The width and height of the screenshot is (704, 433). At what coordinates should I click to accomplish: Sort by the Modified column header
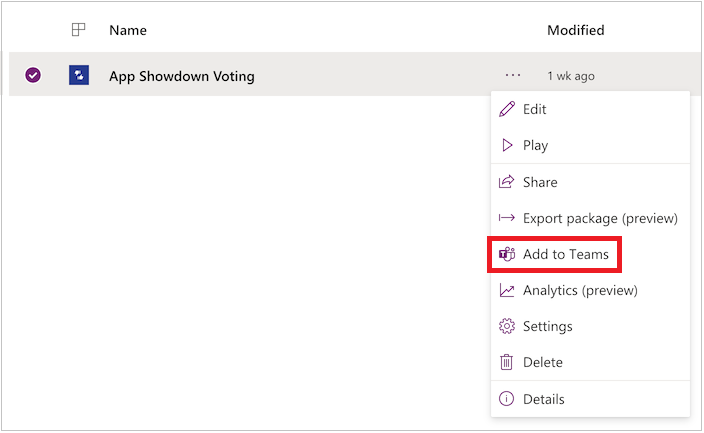(575, 30)
